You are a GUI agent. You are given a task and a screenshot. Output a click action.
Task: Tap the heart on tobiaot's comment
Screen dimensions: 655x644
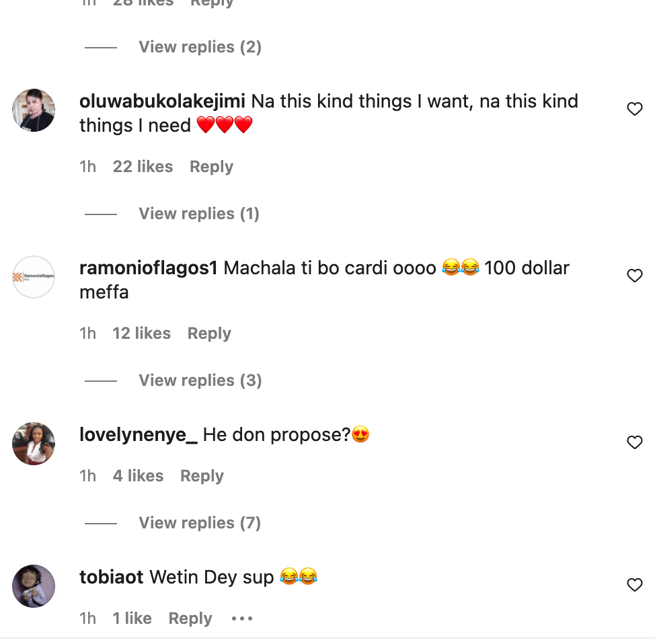(634, 585)
